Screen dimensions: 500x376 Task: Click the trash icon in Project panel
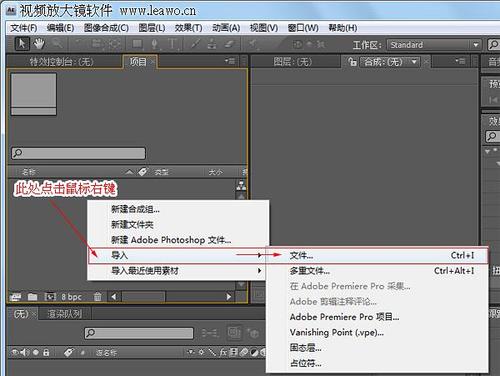[x=97, y=296]
